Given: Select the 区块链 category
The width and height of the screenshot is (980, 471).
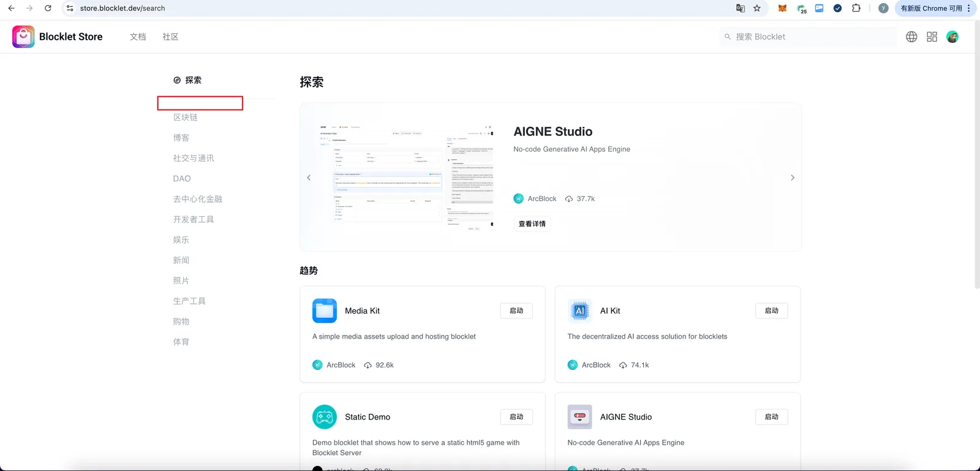Looking at the screenshot, I should [x=186, y=118].
